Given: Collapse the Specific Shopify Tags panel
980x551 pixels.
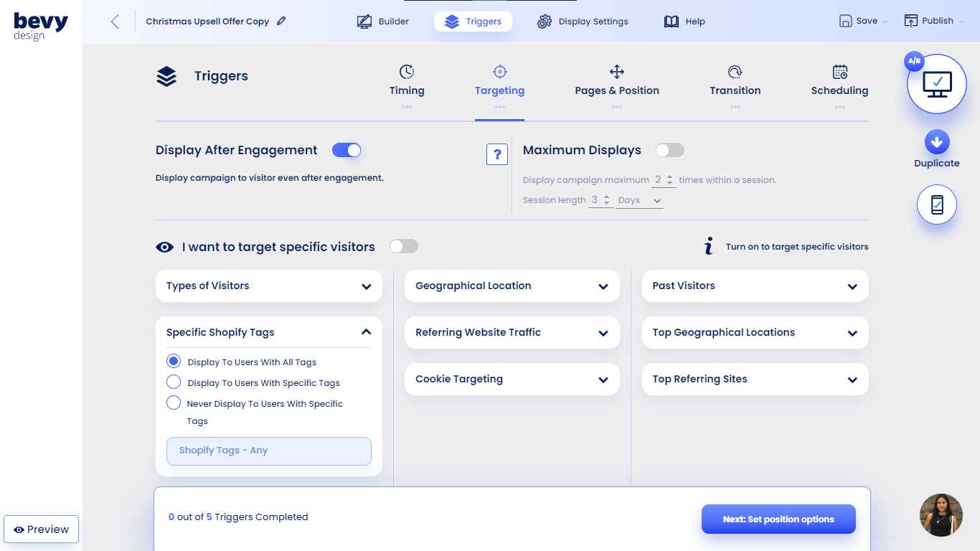Looking at the screenshot, I should (x=366, y=331).
